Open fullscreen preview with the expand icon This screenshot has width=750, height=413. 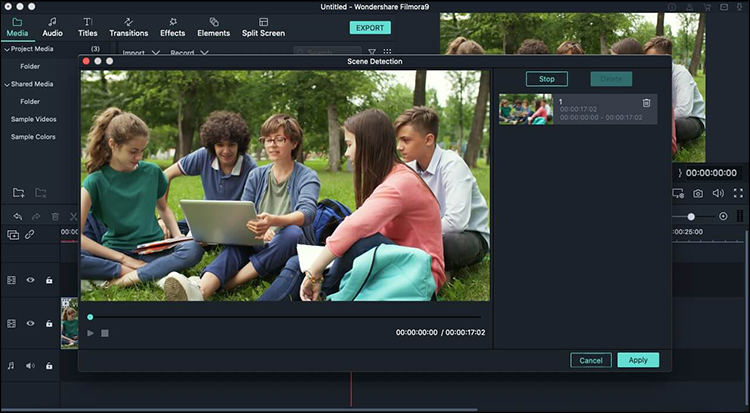(739, 193)
